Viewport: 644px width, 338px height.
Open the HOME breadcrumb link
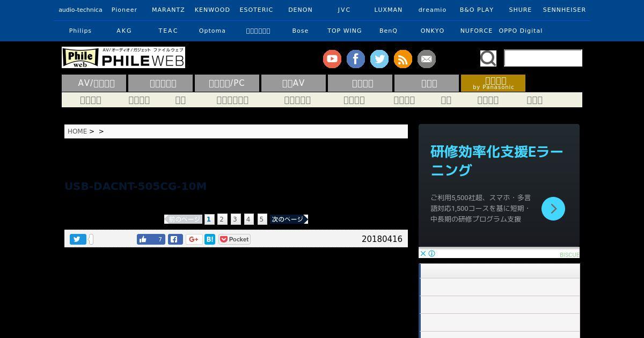pyautogui.click(x=77, y=131)
